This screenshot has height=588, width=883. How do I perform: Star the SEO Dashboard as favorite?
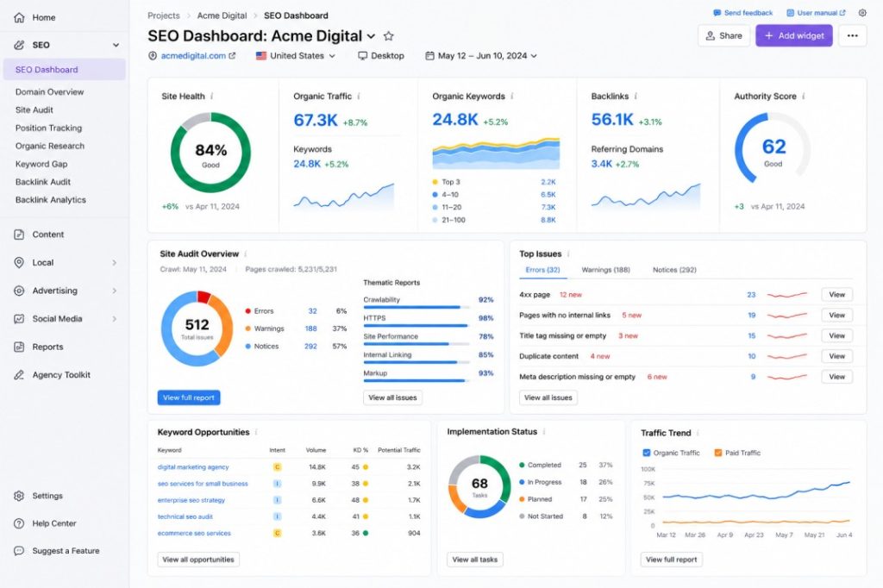(x=389, y=36)
